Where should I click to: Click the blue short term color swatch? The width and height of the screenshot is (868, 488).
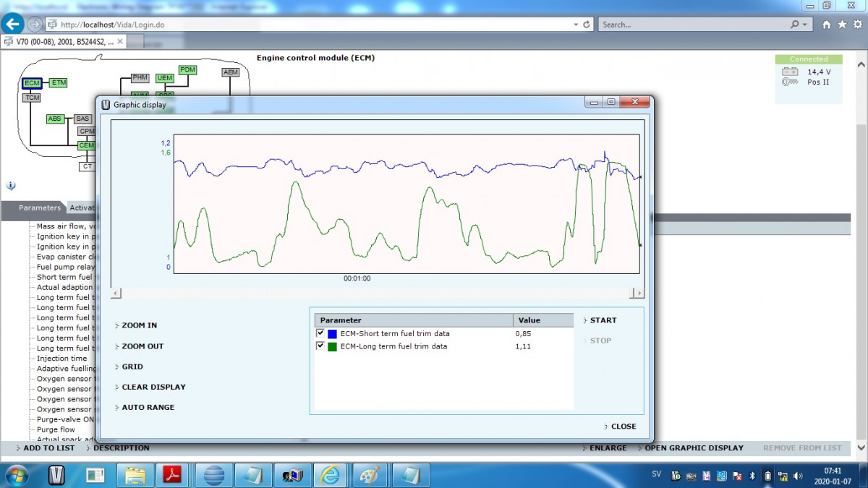[x=333, y=334]
